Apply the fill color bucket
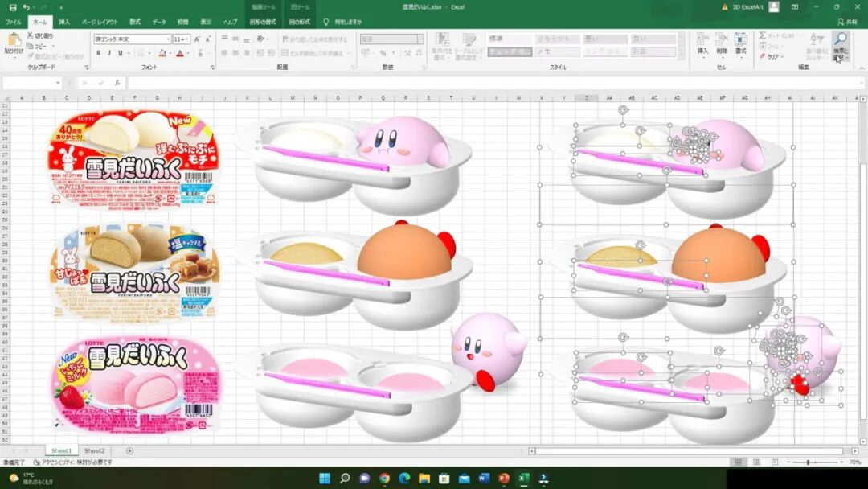Screen dimensions: 868x489 coord(162,53)
